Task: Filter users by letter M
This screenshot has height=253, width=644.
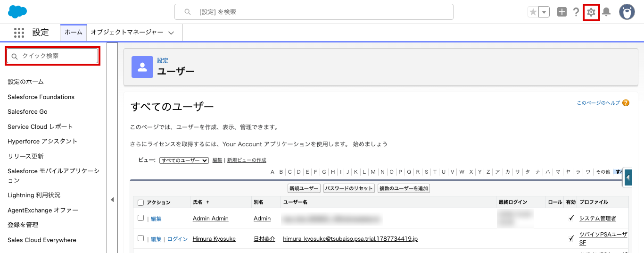Action: pyautogui.click(x=373, y=172)
